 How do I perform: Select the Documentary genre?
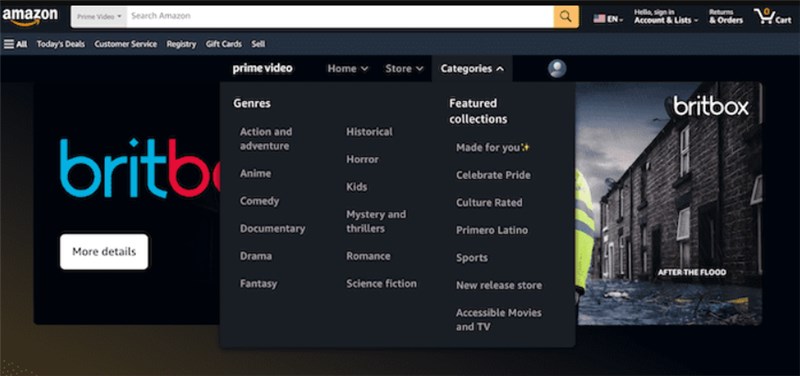[272, 229]
